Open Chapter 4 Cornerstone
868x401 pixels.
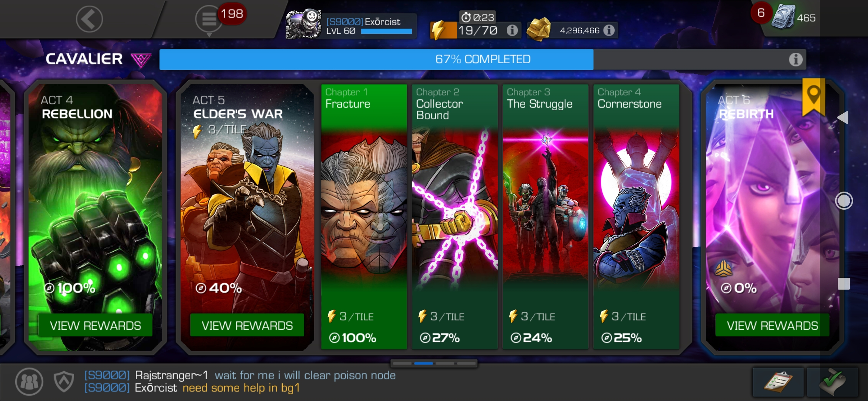coord(636,217)
